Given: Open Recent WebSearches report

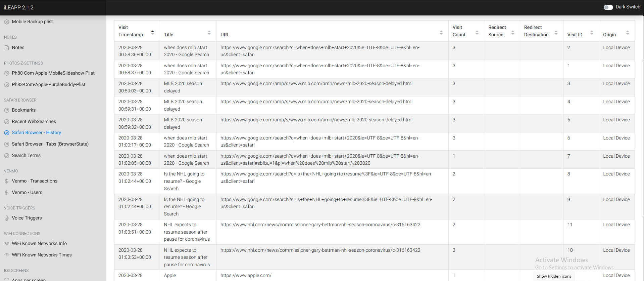Looking at the screenshot, I should 34,121.
